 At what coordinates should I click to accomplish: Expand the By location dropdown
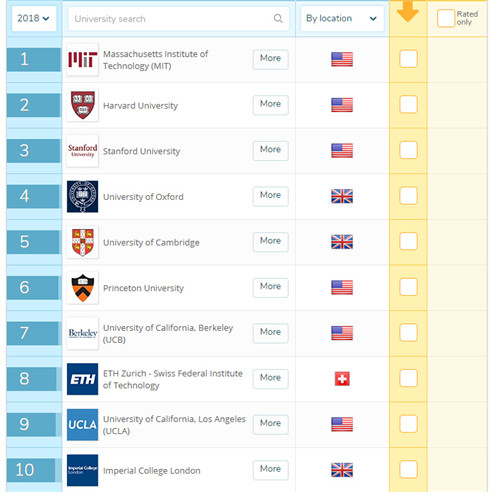tap(342, 18)
